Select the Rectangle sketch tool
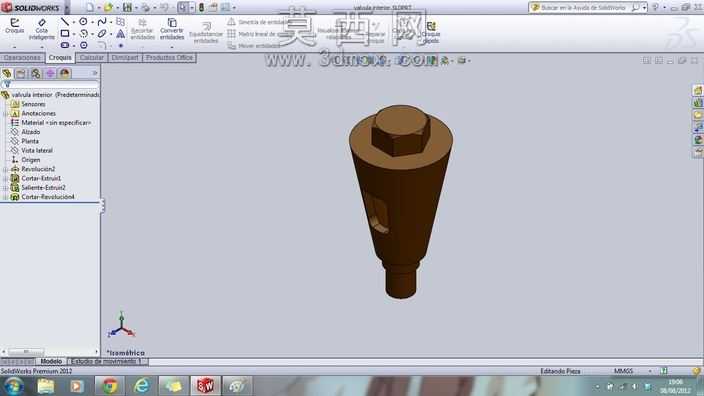This screenshot has height=396, width=704. 65,33
